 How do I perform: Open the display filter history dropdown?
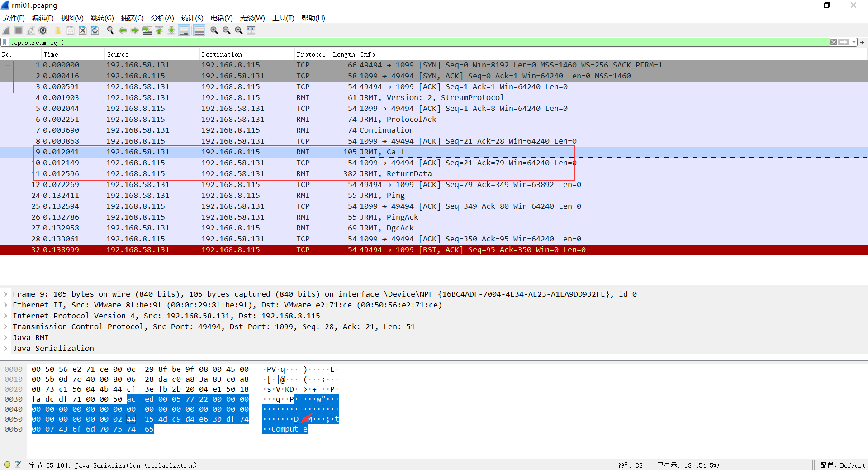(x=854, y=42)
